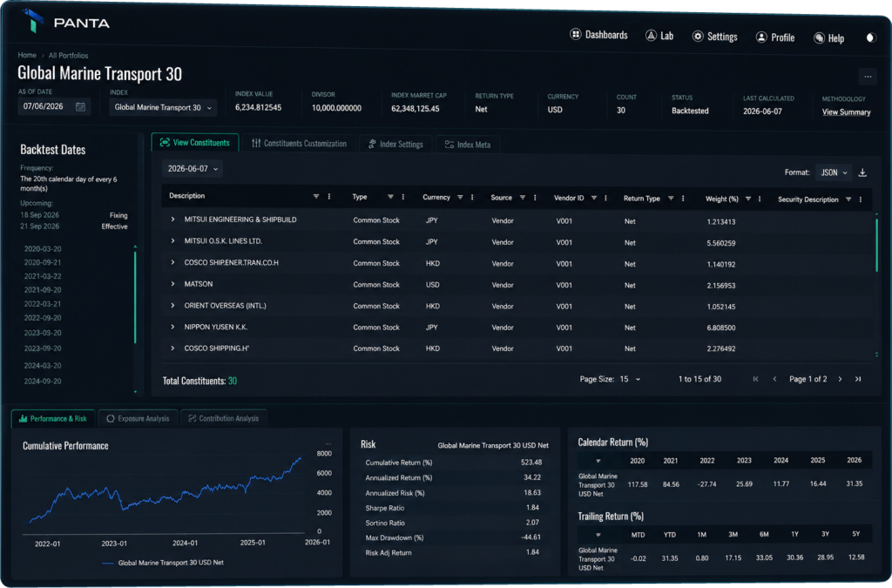Filter the Currency column
This screenshot has height=588, width=892.
tap(460, 198)
